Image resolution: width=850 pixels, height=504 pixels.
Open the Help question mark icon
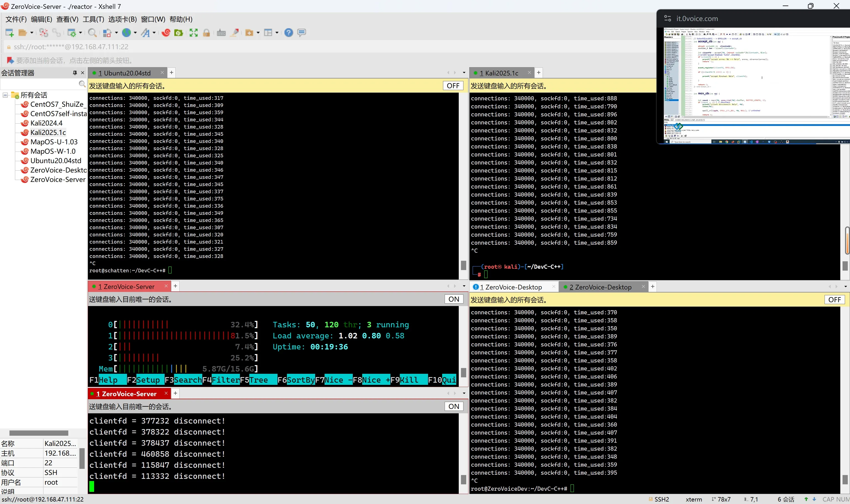[x=289, y=33]
